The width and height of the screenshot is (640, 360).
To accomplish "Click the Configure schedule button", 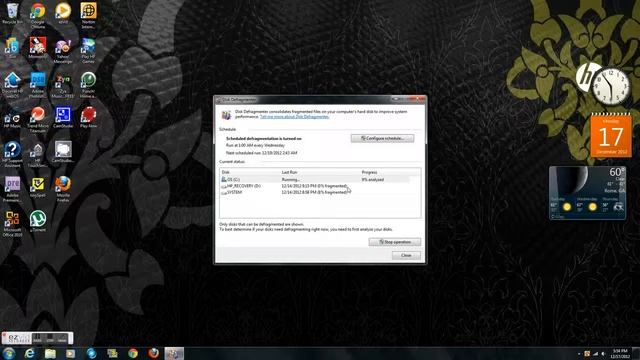I will tap(382, 138).
